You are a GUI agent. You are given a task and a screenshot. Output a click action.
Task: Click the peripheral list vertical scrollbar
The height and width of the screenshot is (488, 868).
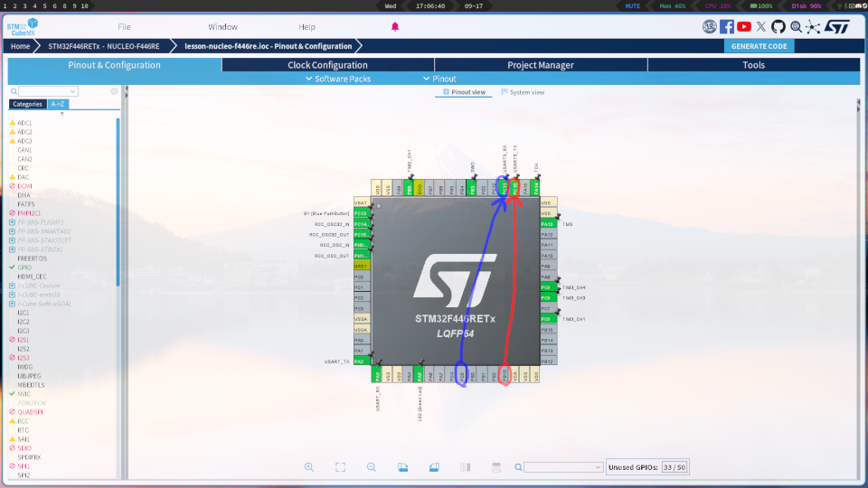[118, 202]
